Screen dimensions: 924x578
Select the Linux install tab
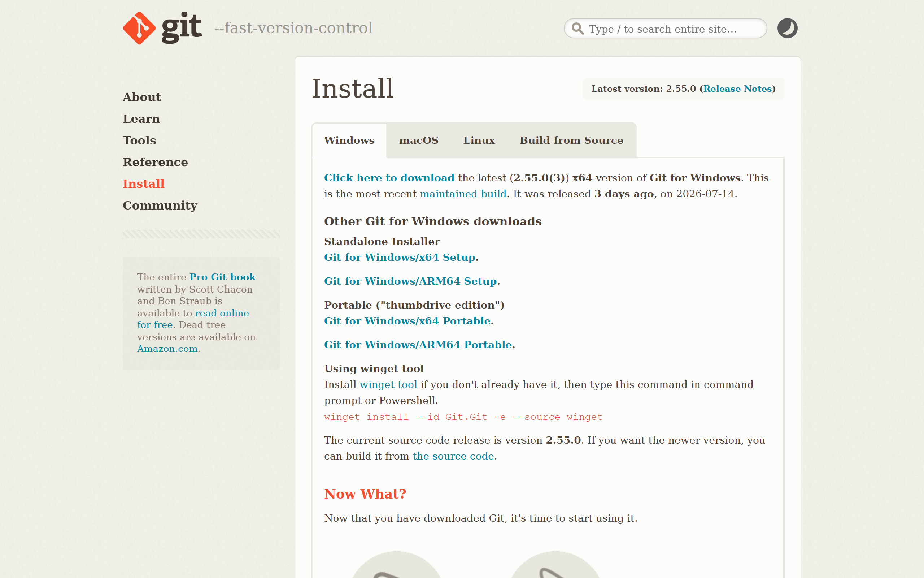click(x=479, y=140)
